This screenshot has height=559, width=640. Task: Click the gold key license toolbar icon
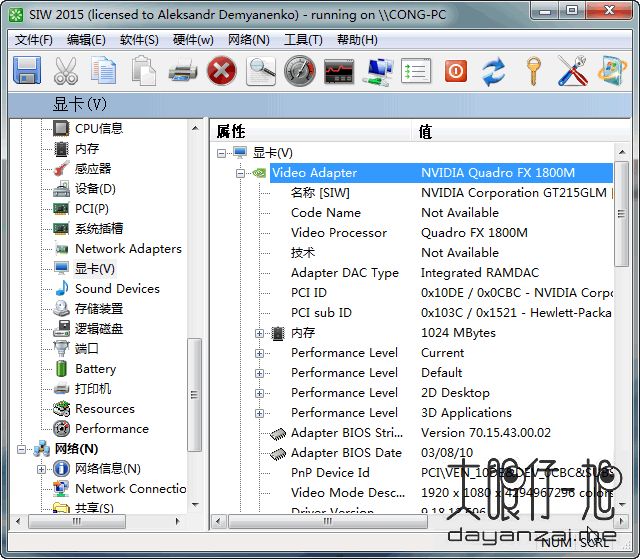533,71
